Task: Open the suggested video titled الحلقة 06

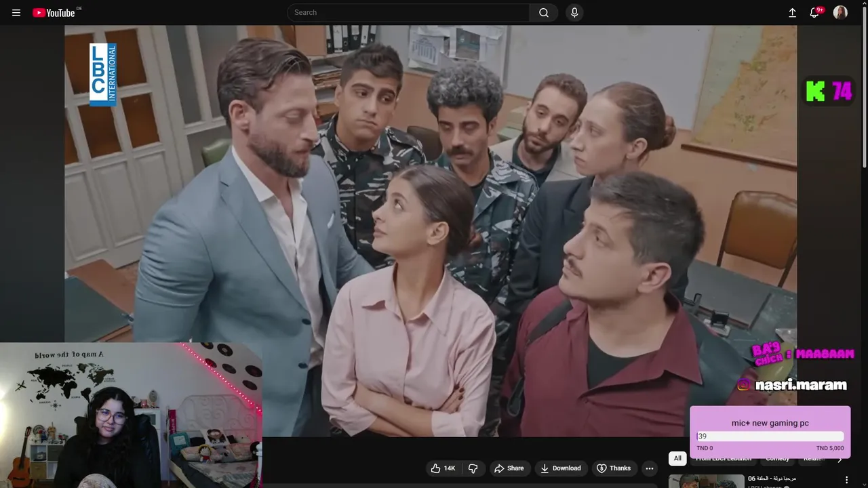Action: 772,479
